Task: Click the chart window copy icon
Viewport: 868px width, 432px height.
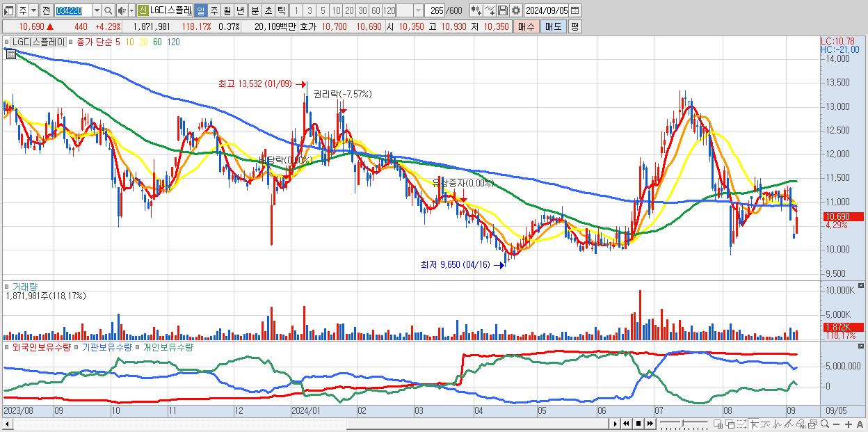Action: (812, 424)
